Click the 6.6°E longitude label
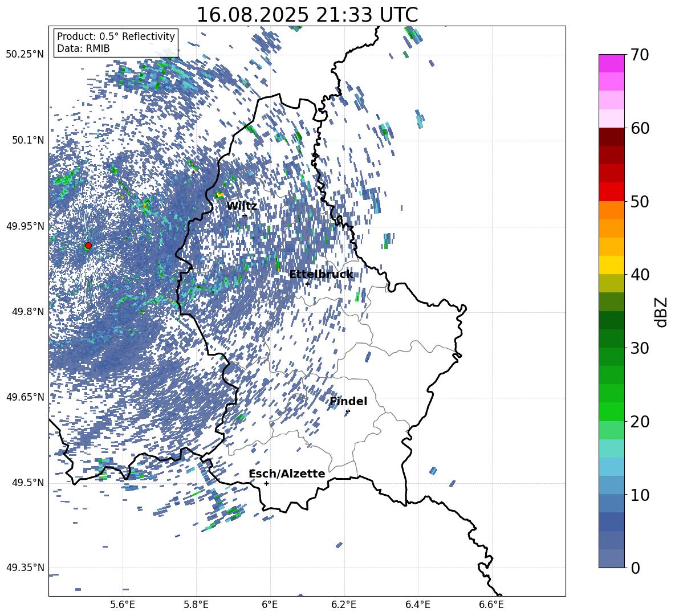 point(491,605)
